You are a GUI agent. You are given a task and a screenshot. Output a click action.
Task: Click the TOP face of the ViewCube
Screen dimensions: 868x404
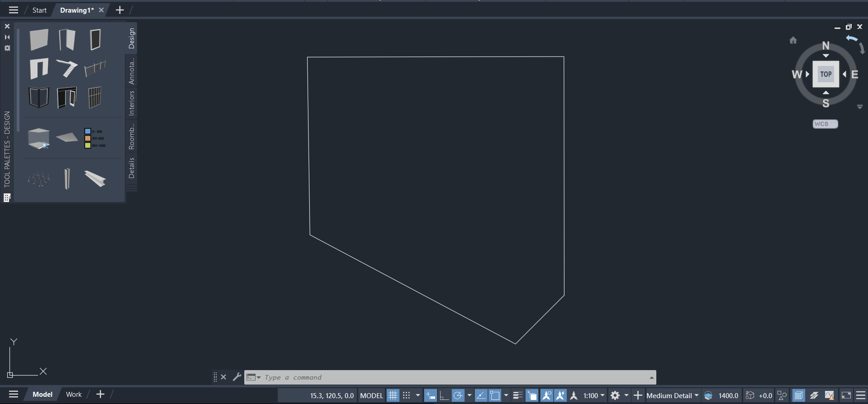[826, 74]
